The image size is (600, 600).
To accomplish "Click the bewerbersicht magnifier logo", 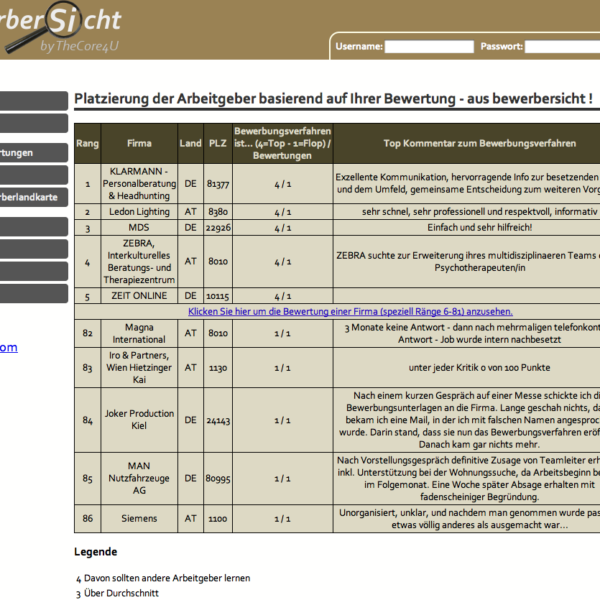I will point(59,27).
